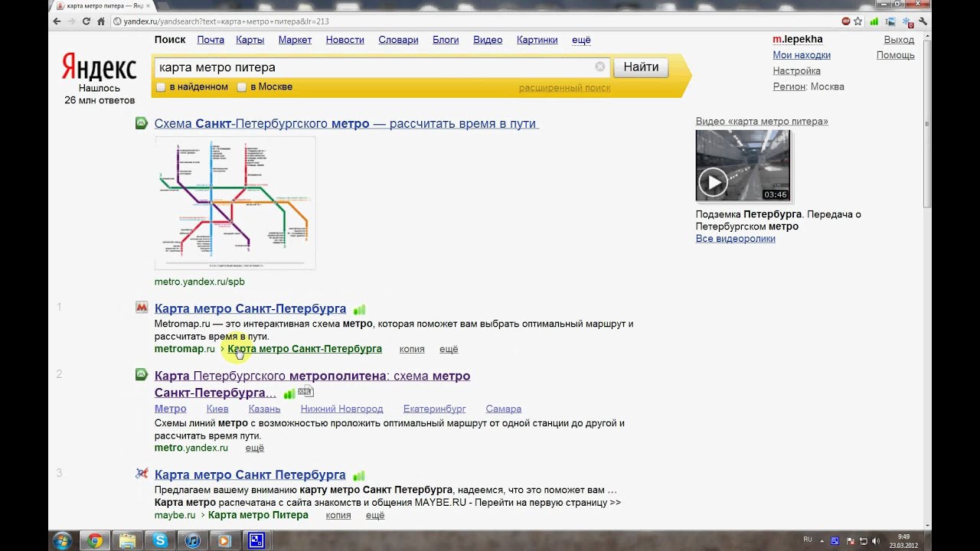The width and height of the screenshot is (980, 551).
Task: Open the Windows Start menu
Action: tap(62, 541)
